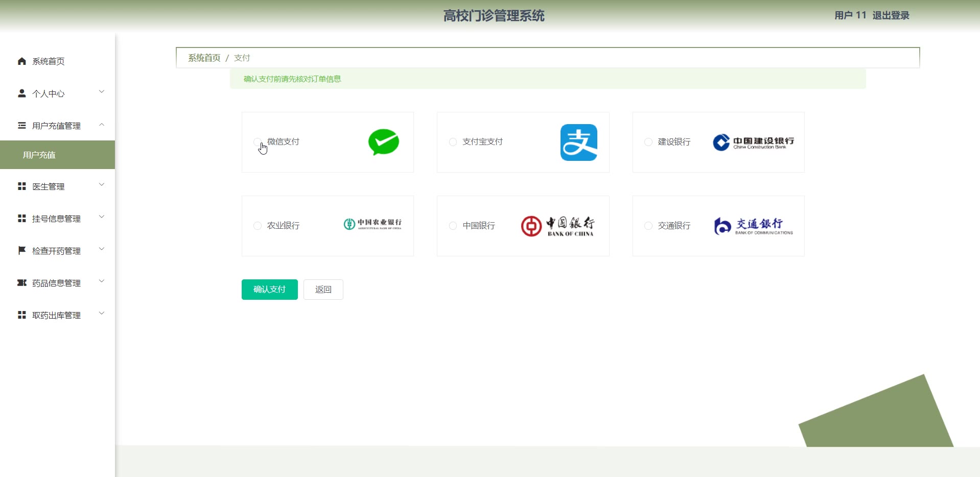Open the 系统首页 sidebar menu item
This screenshot has width=980, height=477.
tap(57, 61)
